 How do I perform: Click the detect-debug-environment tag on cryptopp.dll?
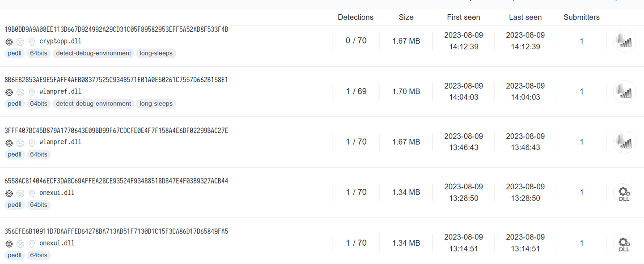(93, 53)
